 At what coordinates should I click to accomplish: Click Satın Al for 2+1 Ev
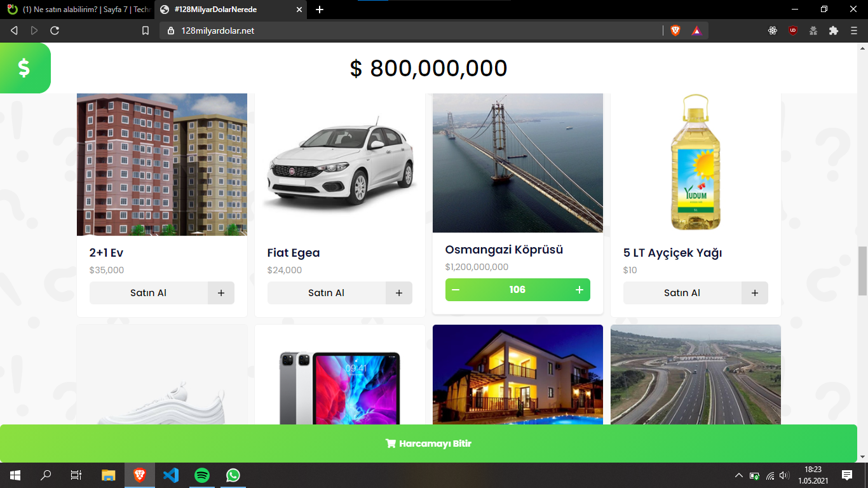(149, 293)
